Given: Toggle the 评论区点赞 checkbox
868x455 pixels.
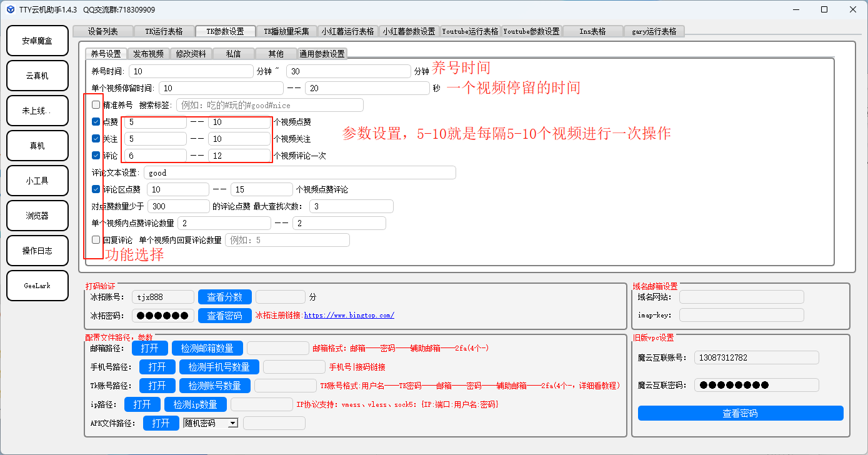Looking at the screenshot, I should pos(96,189).
